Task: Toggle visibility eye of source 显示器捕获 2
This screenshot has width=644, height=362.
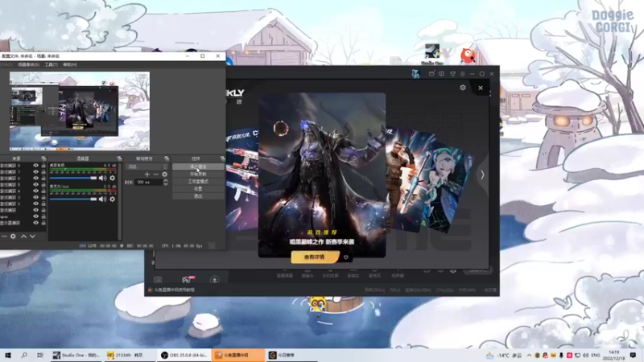Action: pyautogui.click(x=35, y=204)
